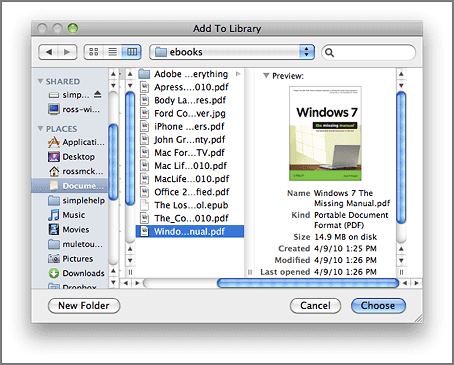Go forward with the right arrow button
454x365 pixels.
(x=67, y=52)
